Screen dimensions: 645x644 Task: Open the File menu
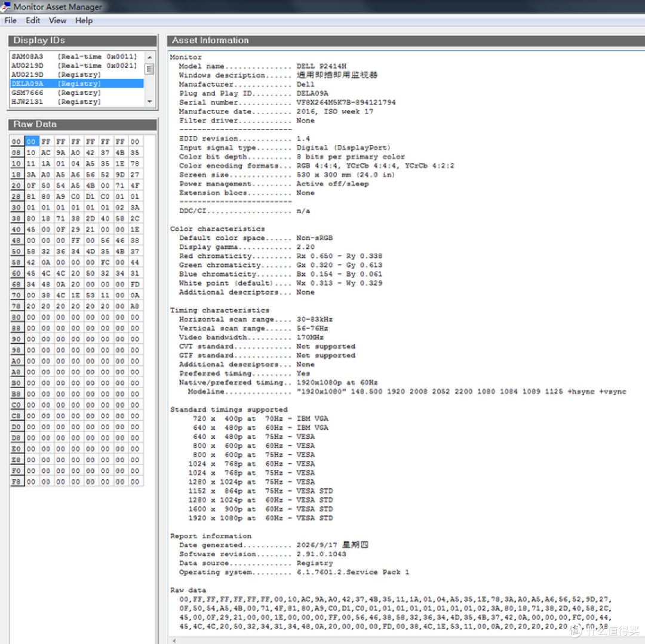[x=11, y=20]
